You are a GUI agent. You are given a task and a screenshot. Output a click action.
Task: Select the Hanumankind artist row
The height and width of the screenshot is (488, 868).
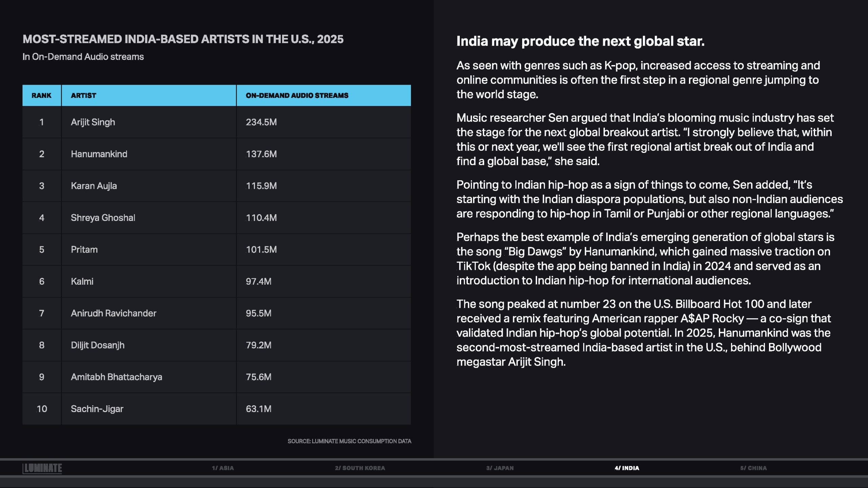(99, 154)
